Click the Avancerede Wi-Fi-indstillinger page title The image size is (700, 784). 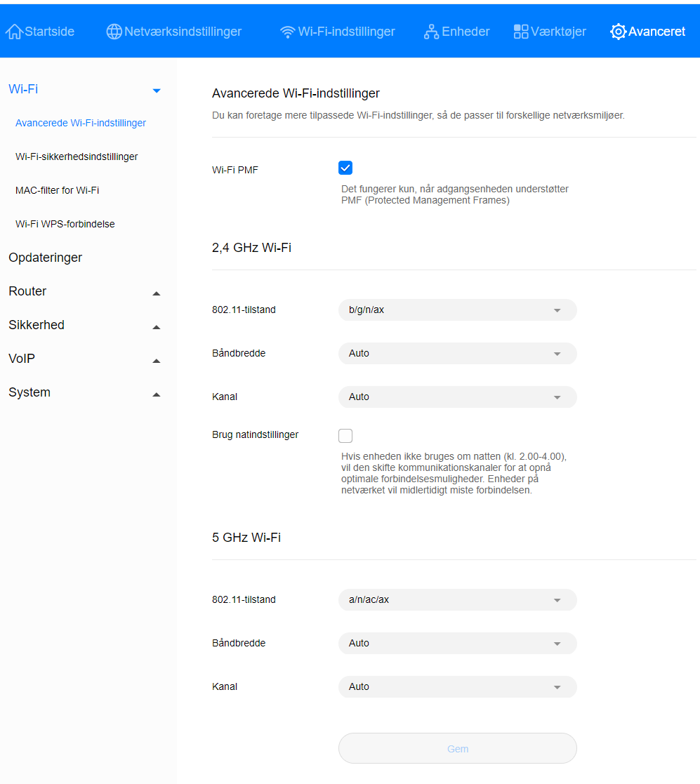click(x=296, y=93)
